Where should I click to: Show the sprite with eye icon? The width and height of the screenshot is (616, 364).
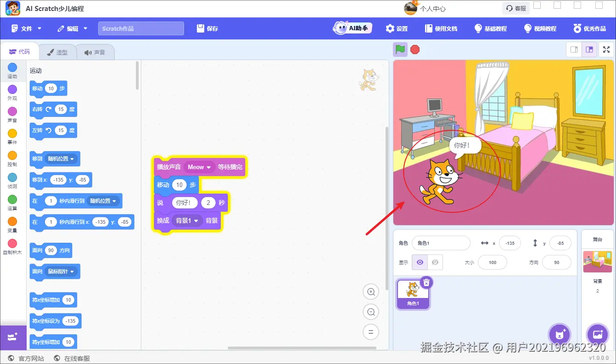click(420, 263)
